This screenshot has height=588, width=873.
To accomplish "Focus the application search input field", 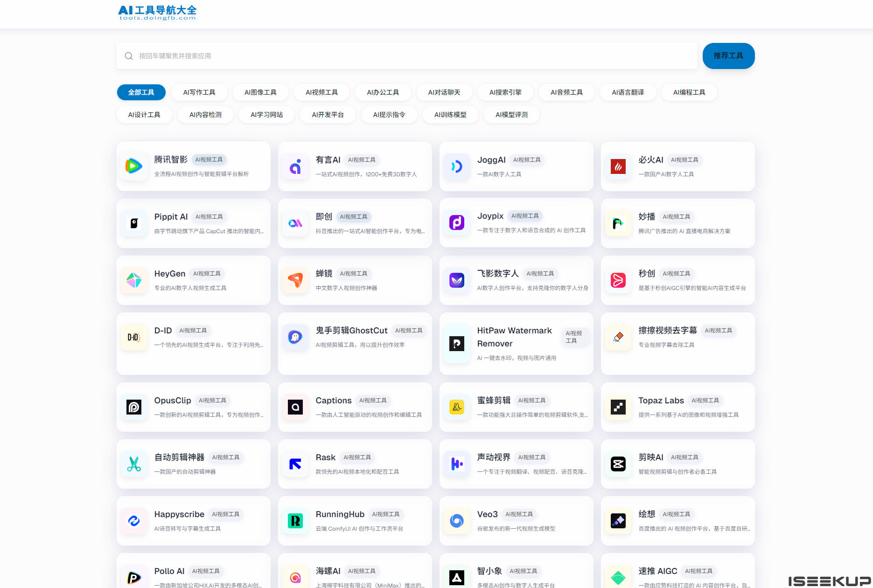I will [x=411, y=56].
